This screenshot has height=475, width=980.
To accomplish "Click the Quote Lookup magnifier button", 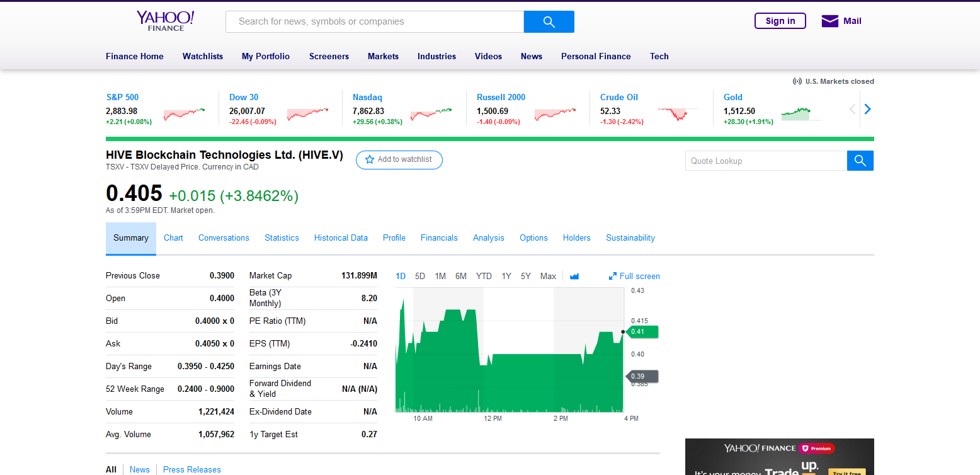I will pos(860,161).
